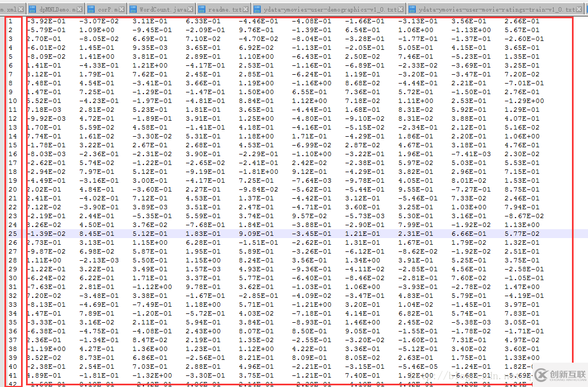Select the ydata-ymovies-user-demographics-v1_0.txt tab
The width and height of the screenshot is (588, 387).
pyautogui.click(x=328, y=9)
